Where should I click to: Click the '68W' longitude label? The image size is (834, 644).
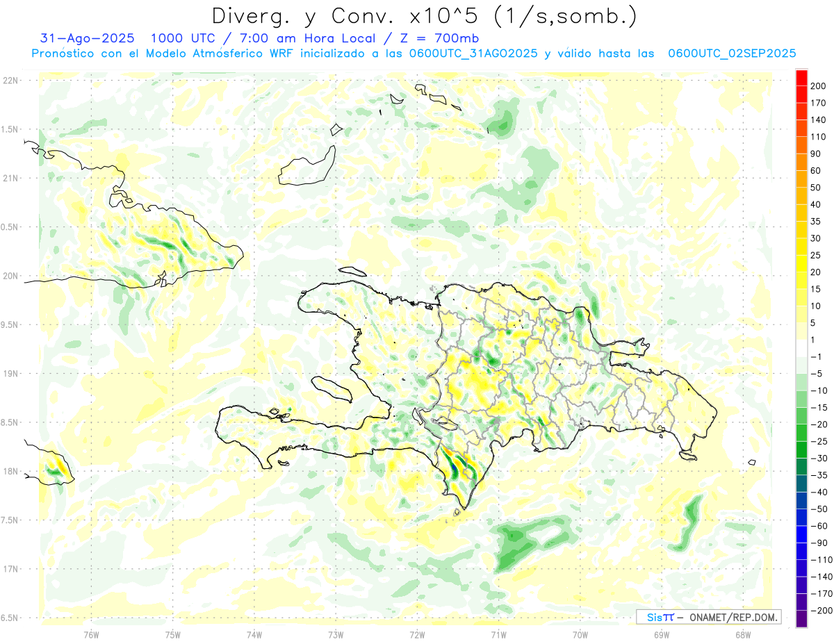742,634
